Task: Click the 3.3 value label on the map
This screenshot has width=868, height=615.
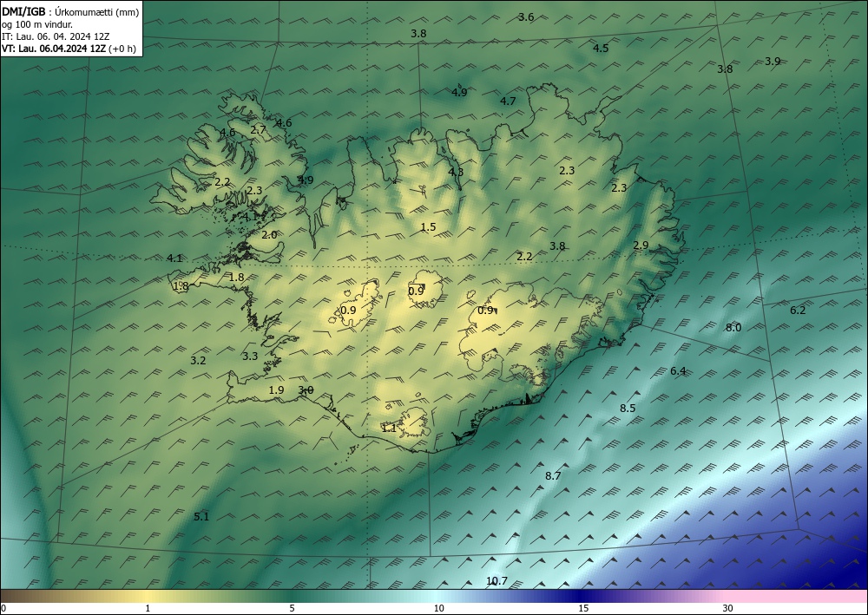Action: (250, 357)
